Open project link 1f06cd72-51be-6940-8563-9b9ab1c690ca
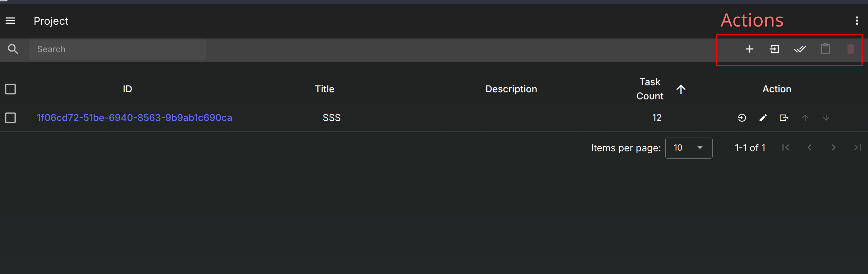Image resolution: width=868 pixels, height=274 pixels. pyautogui.click(x=134, y=118)
